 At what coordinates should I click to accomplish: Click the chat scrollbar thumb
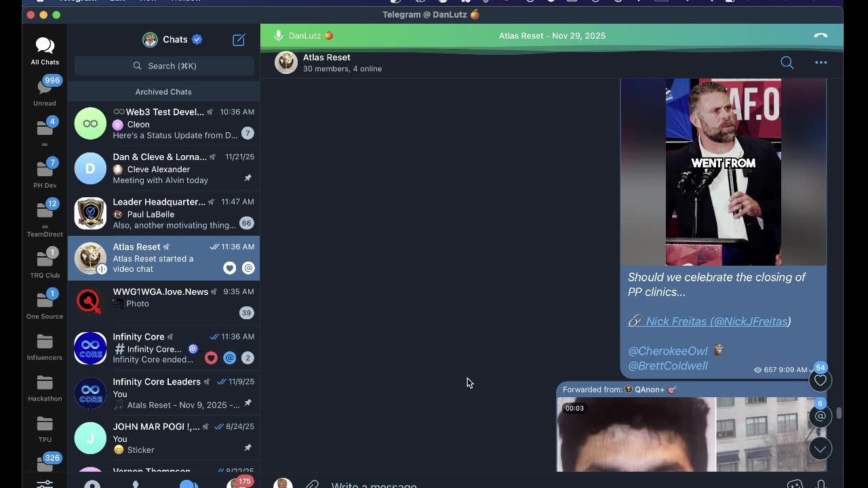839,413
